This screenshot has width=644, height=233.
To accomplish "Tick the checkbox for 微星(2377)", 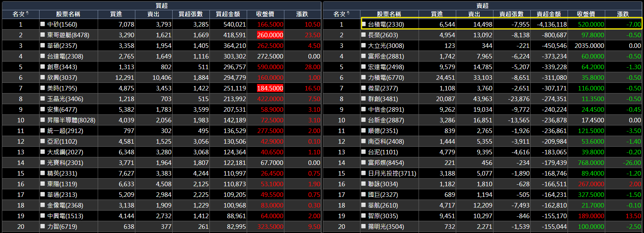I will click(363, 88).
